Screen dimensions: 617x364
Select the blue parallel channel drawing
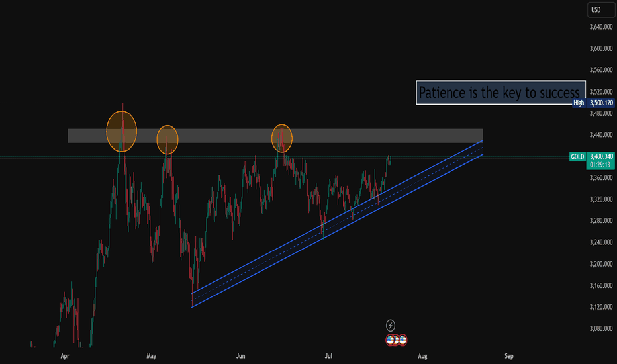point(337,224)
